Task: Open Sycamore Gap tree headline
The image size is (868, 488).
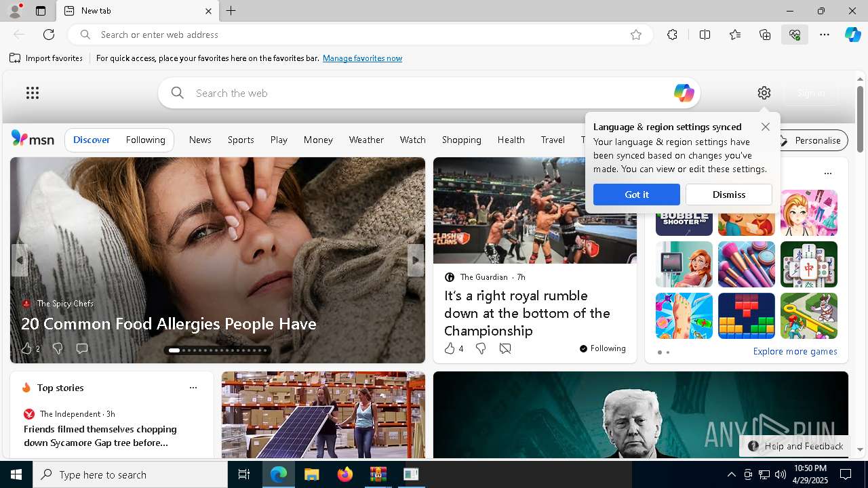Action: (100, 436)
